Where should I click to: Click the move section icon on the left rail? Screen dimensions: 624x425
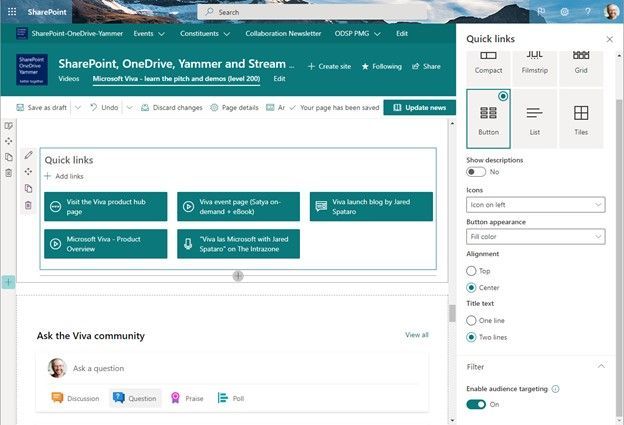(x=8, y=141)
